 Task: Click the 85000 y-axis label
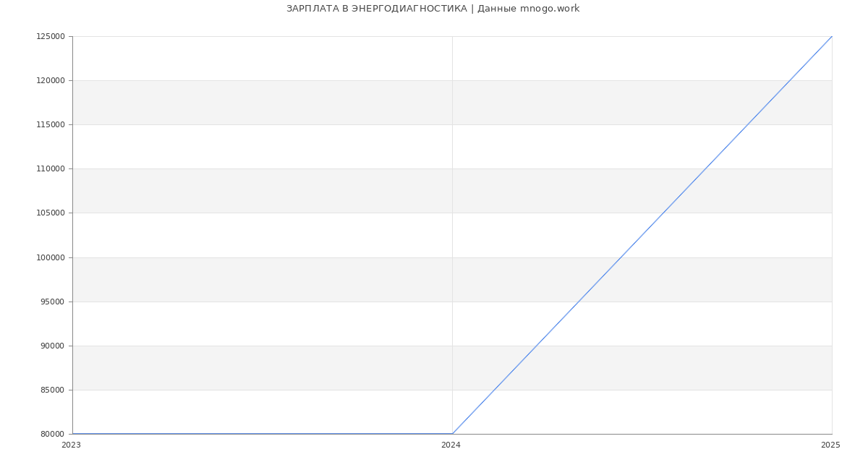click(53, 390)
